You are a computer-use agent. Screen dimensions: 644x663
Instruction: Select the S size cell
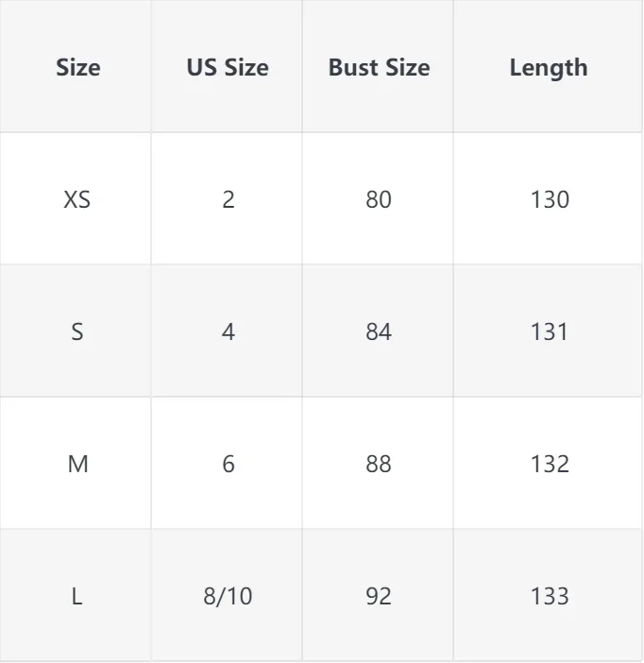pos(76,331)
